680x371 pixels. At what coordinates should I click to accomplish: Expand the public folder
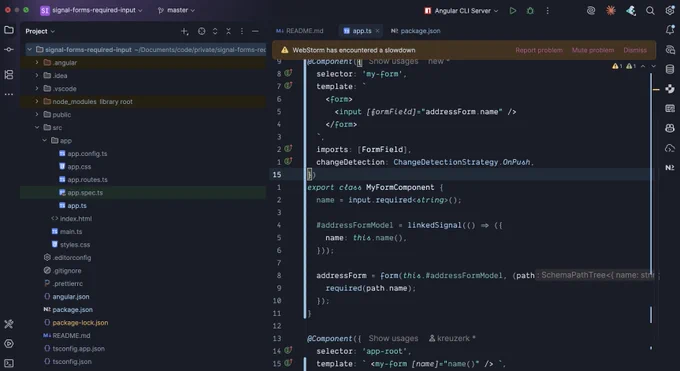(36, 115)
